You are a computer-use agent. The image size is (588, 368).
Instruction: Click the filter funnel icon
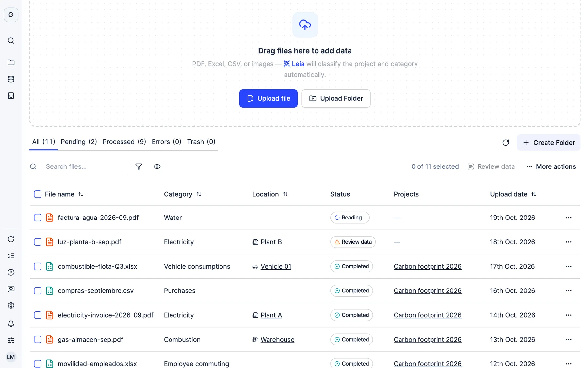click(x=139, y=166)
